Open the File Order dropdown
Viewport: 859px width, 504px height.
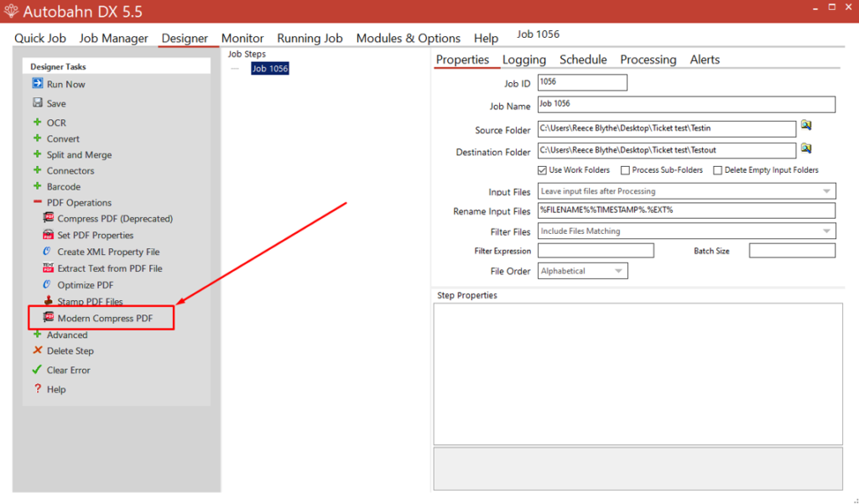pos(618,271)
